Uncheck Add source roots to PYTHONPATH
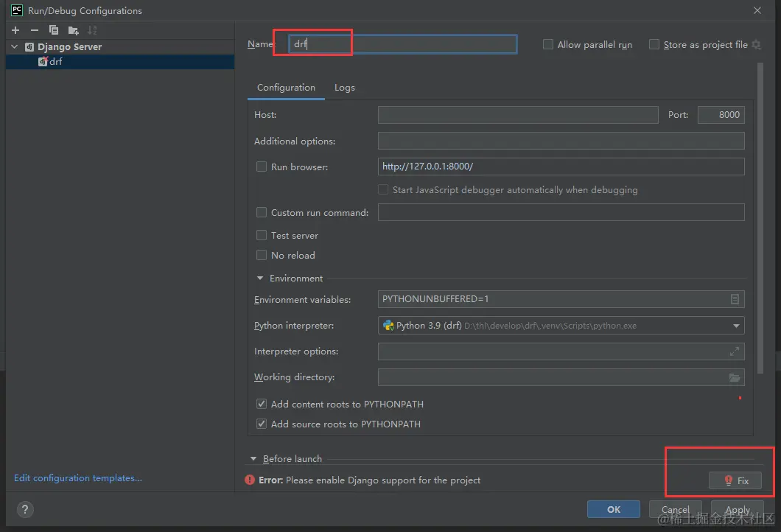The width and height of the screenshot is (781, 532). (261, 424)
